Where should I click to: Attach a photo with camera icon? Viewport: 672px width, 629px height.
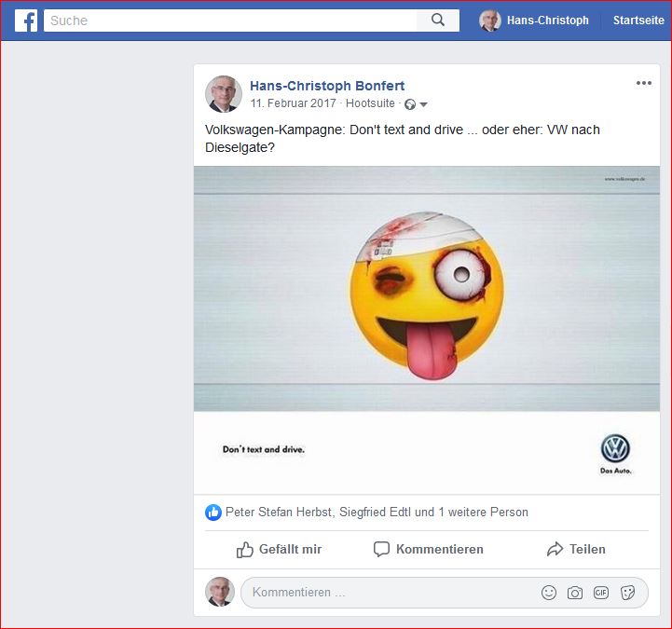tap(575, 593)
